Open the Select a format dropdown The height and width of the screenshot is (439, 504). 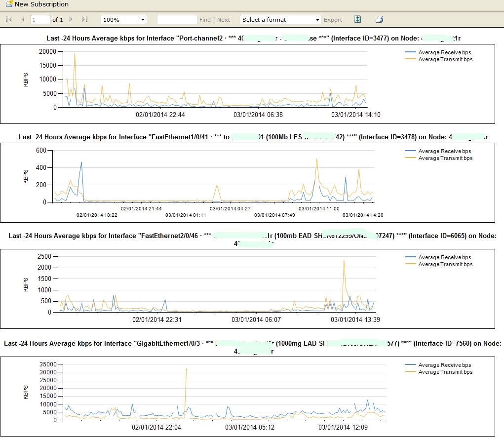(280, 20)
